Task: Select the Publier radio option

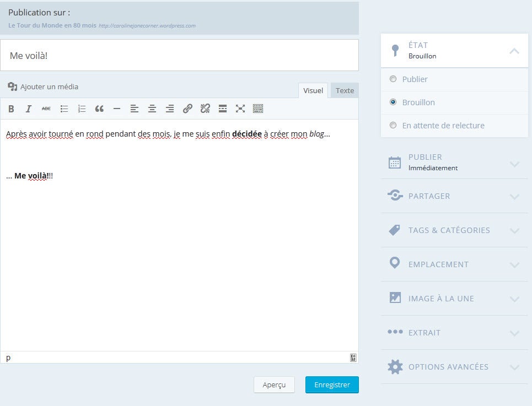Action: (393, 79)
